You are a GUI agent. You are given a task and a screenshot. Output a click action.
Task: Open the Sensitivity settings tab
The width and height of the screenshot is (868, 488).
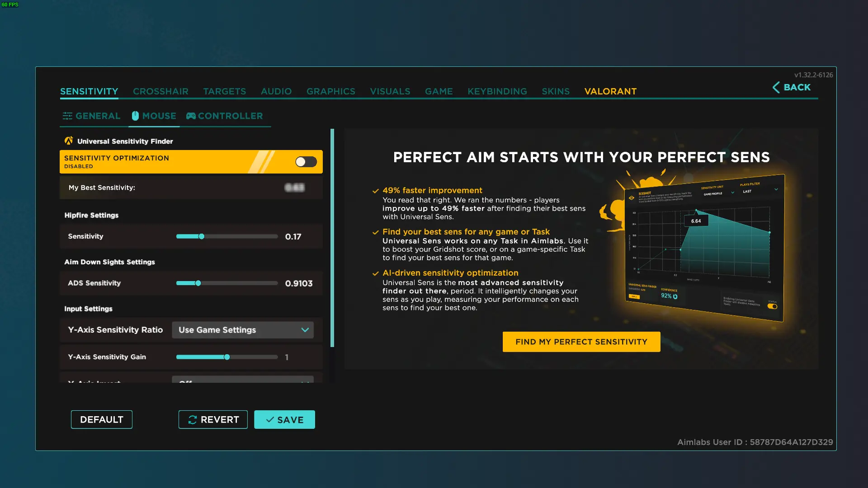coord(89,91)
